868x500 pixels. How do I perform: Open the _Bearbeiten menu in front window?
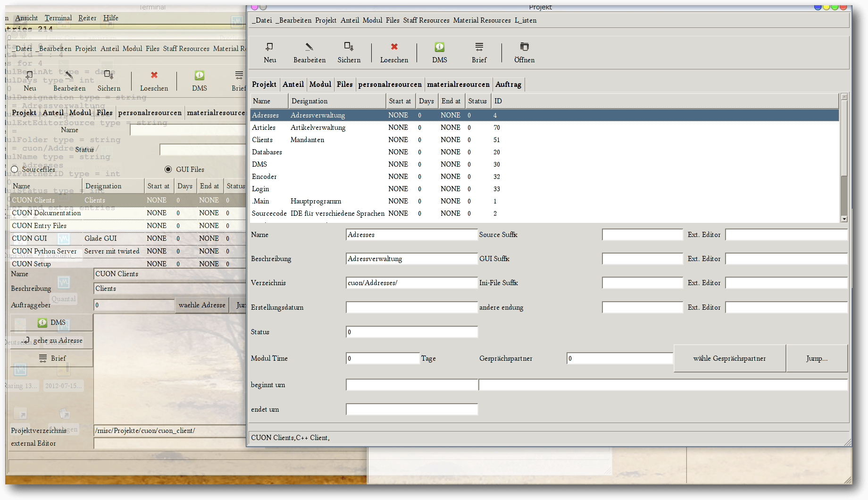point(293,20)
